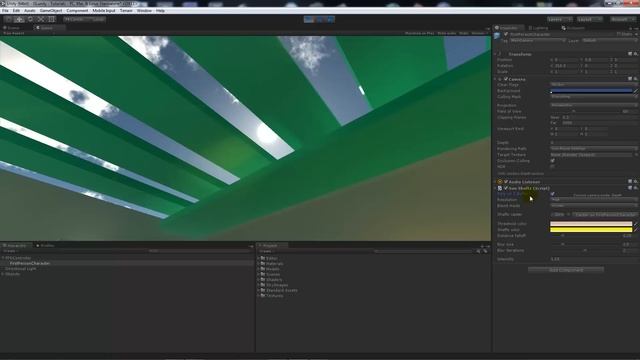Open the File menu
The width and height of the screenshot is (640, 360).
pos(6,11)
